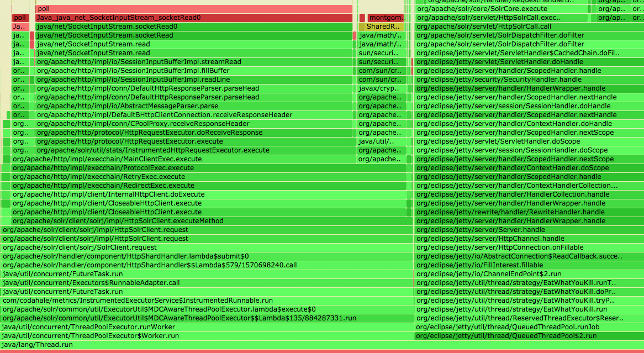Open InternalHttpClient.doExecute frame

tap(209, 194)
